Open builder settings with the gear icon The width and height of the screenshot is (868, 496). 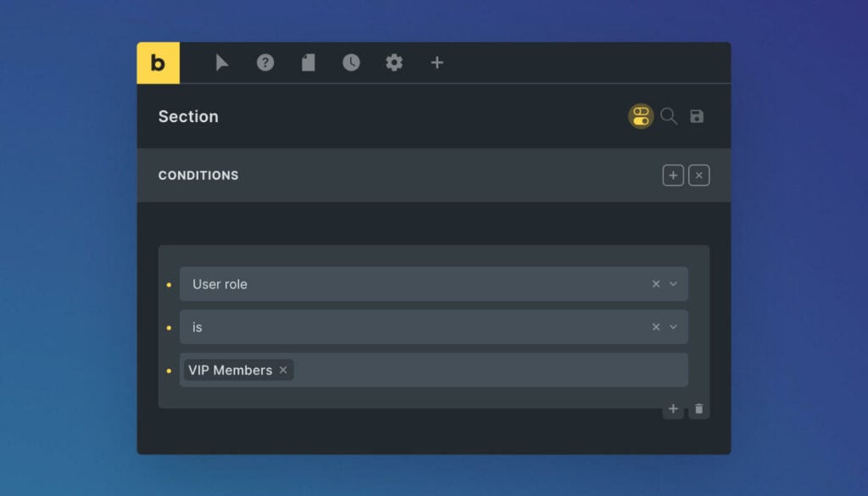(393, 62)
